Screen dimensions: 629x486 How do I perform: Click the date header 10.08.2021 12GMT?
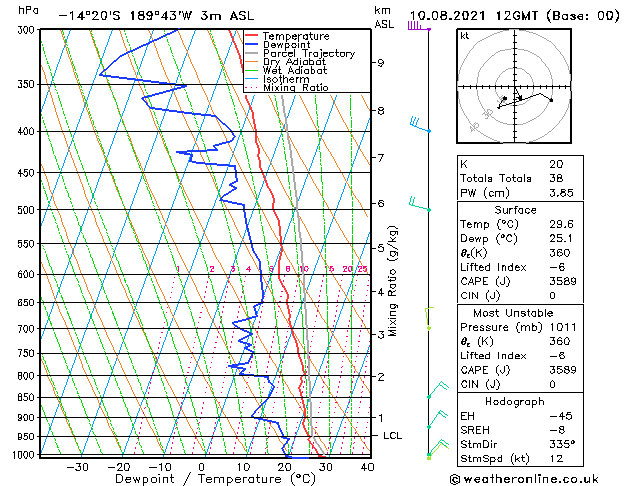point(473,16)
